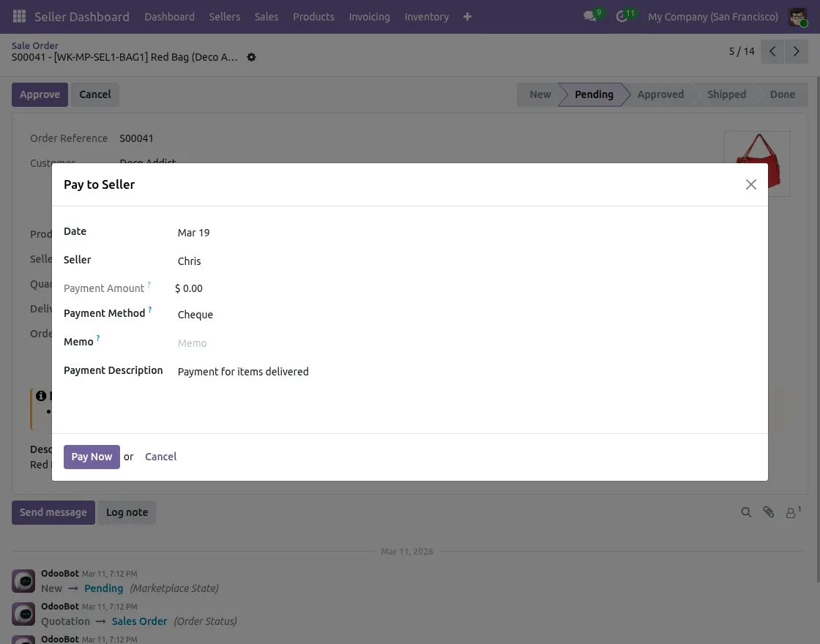Click Cancel button beside Approve
This screenshot has width=820, height=644.
pos(94,94)
